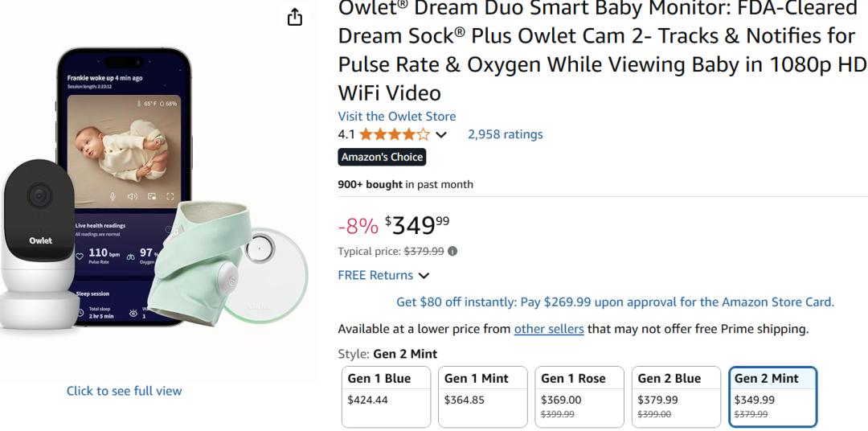Click the orange star rating icons
868x431 pixels.
coord(394,134)
